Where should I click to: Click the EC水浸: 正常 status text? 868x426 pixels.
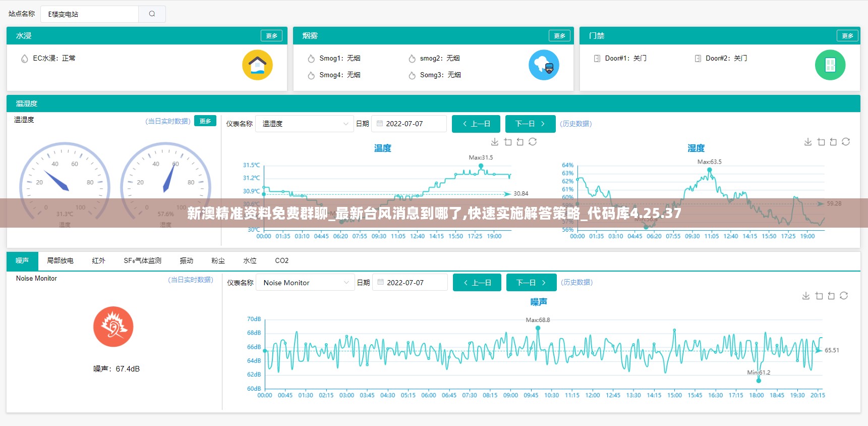point(54,59)
